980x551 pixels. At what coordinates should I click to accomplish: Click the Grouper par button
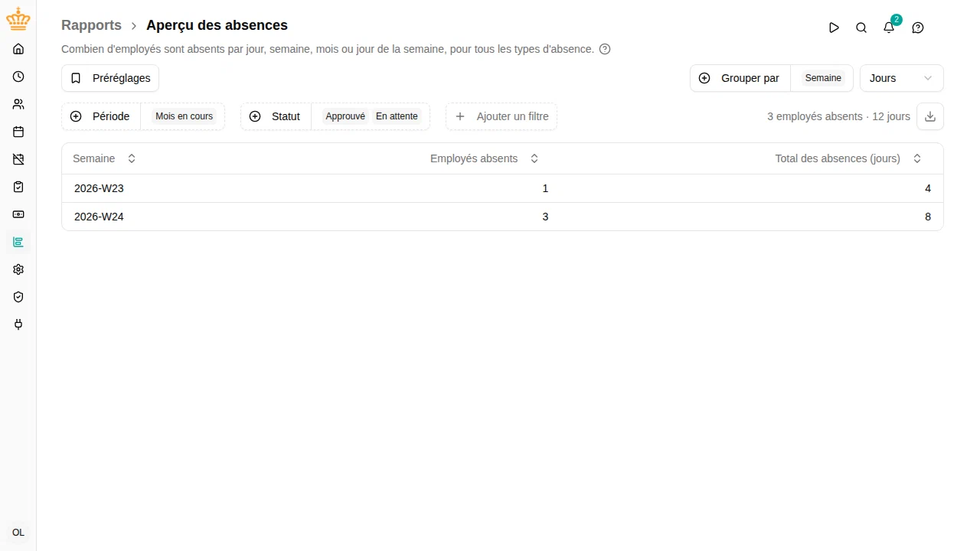(x=740, y=78)
